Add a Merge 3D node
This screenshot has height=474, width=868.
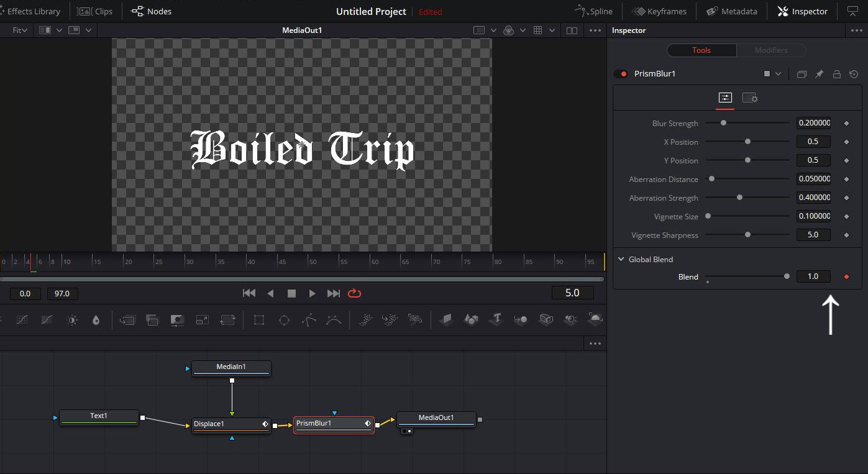pos(521,320)
